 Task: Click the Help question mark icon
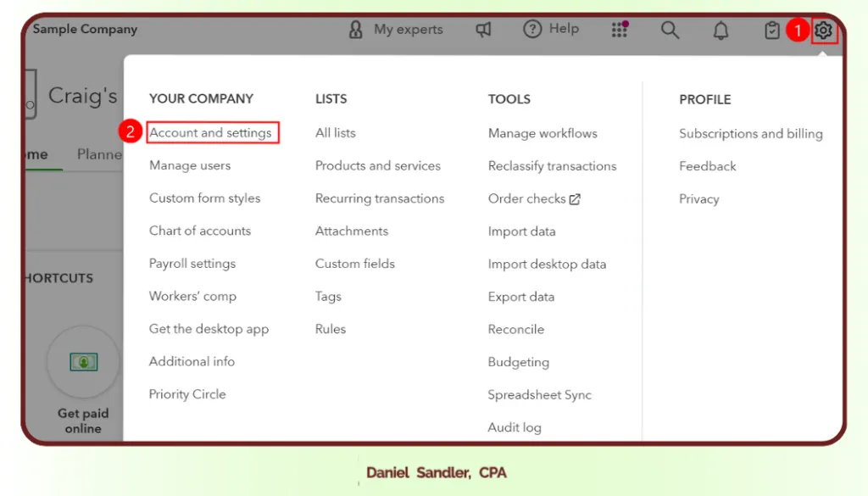532,29
